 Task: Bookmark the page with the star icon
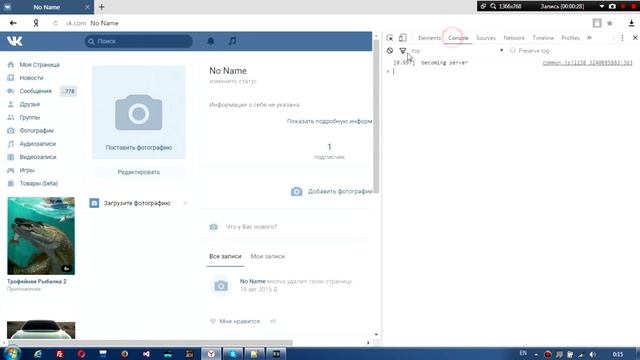tap(610, 23)
